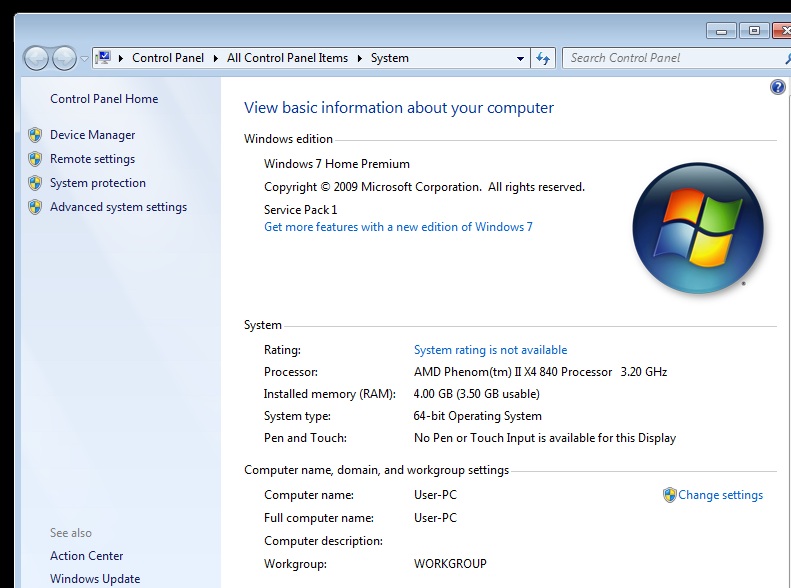Open Windows Update under See also

[95, 579]
